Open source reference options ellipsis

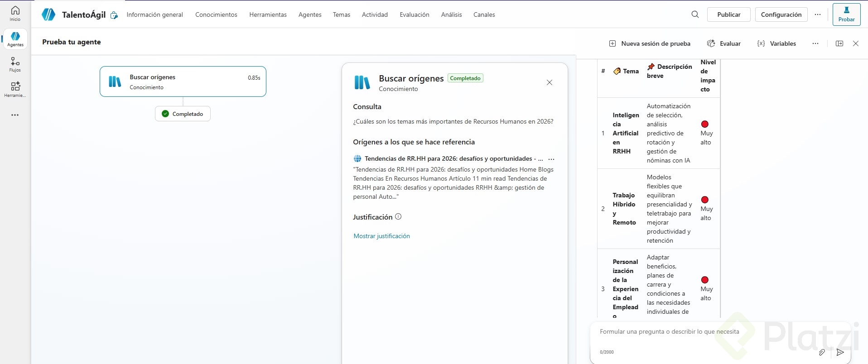pos(551,159)
